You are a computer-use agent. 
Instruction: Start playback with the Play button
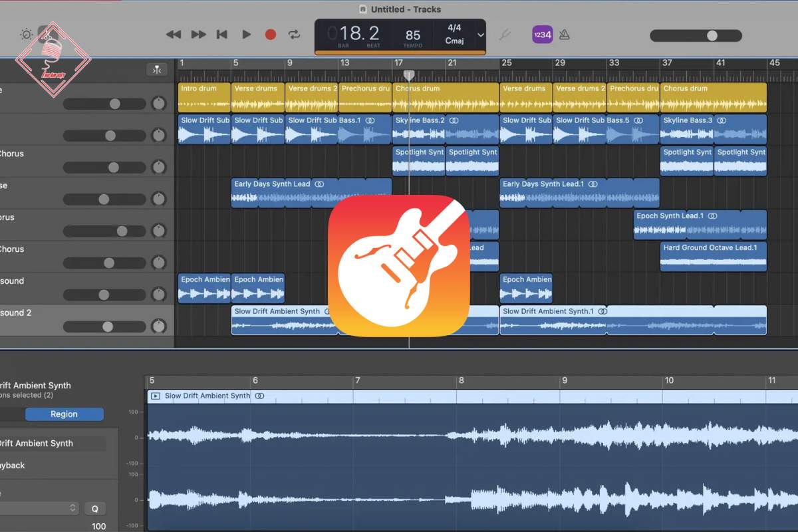point(246,35)
